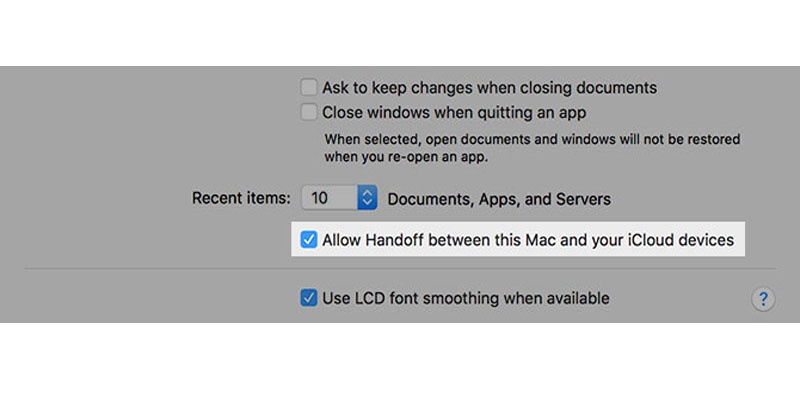Click the number 10 in Recent items
This screenshot has height=400, width=800.
[x=320, y=198]
